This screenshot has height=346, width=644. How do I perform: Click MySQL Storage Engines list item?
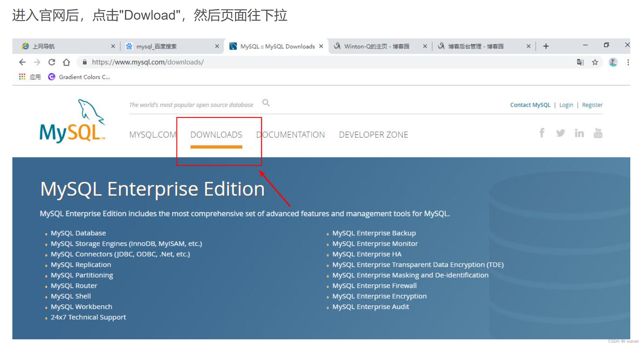click(126, 244)
